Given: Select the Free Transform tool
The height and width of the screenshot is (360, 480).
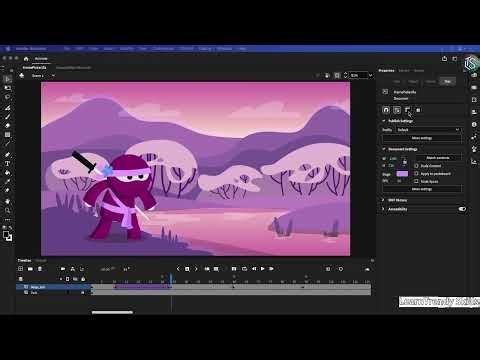Looking at the screenshot, I should [x=7, y=88].
